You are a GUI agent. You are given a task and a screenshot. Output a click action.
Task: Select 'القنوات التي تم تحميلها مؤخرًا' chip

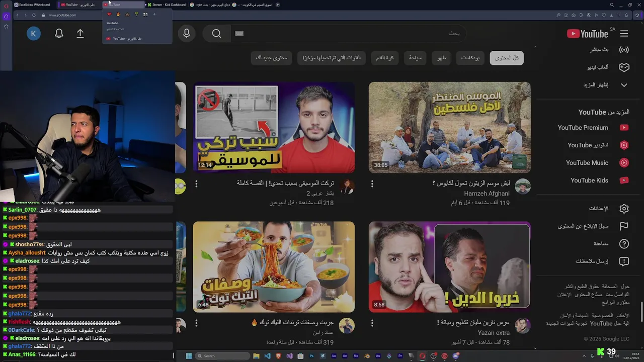(332, 58)
